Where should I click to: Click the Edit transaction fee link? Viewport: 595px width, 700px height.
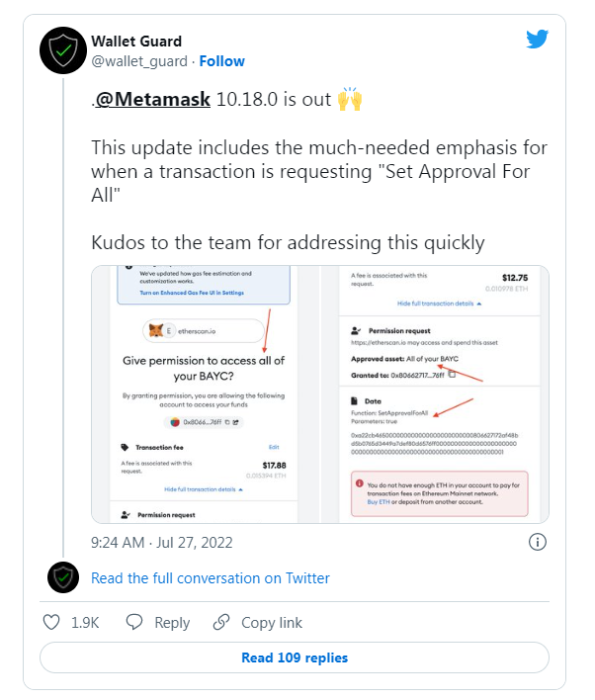274,448
